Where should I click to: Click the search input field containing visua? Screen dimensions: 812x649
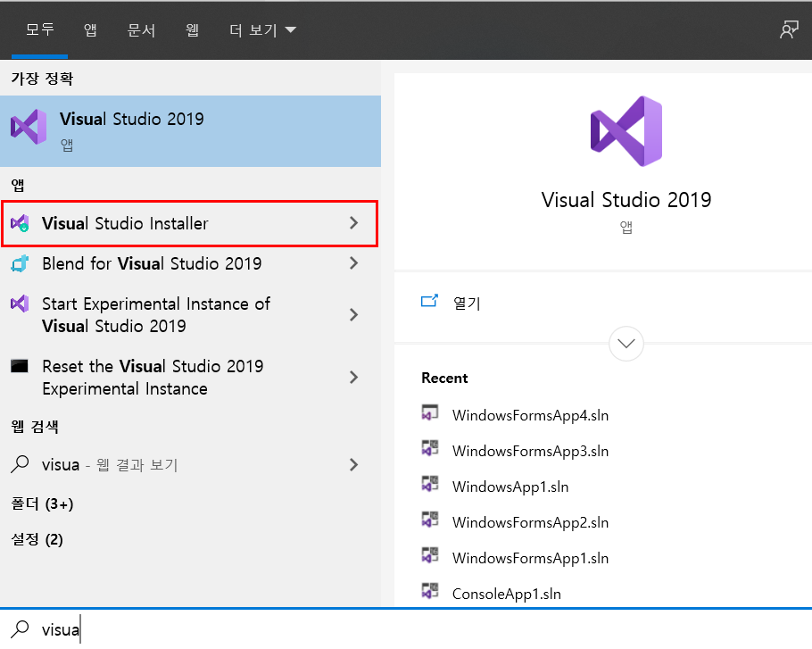[x=406, y=629]
